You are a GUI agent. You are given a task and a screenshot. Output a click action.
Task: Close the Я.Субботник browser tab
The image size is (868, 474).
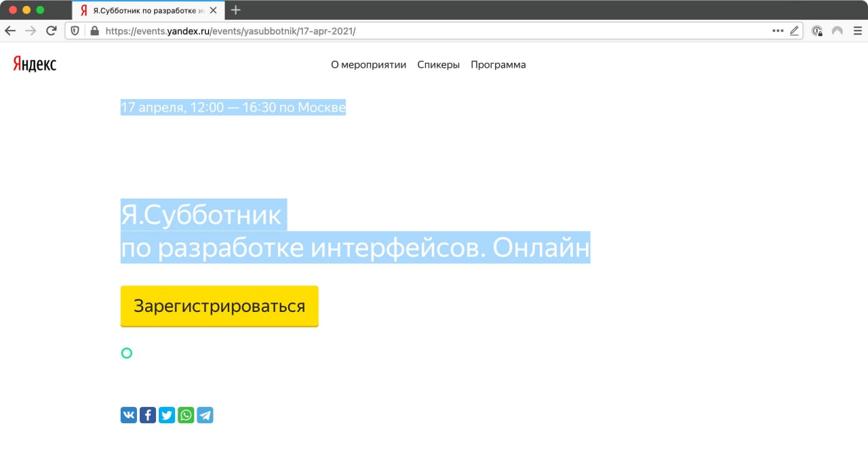pos(213,10)
